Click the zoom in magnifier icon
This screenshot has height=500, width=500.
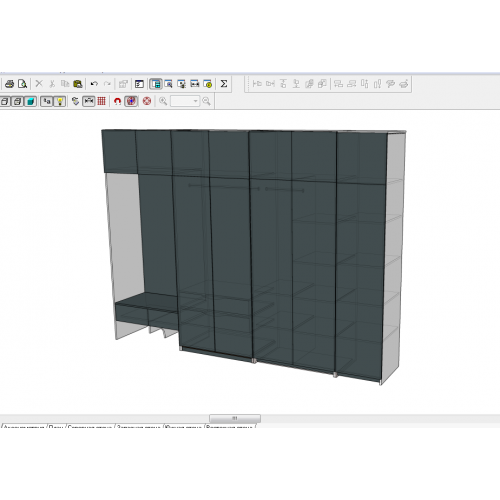pyautogui.click(x=163, y=101)
